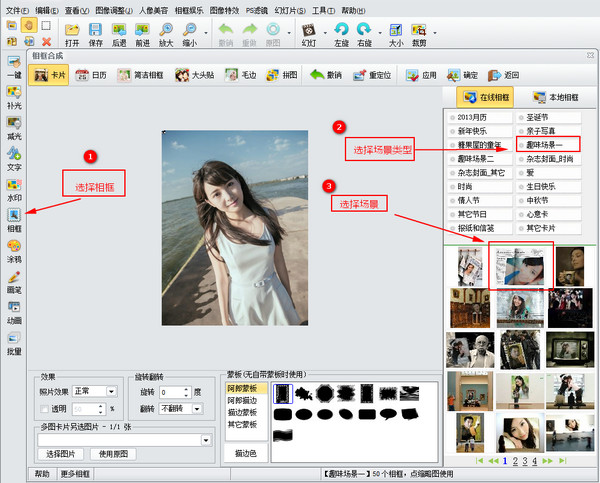Click the 使用原图 button
This screenshot has width=600, height=483.
(x=113, y=454)
